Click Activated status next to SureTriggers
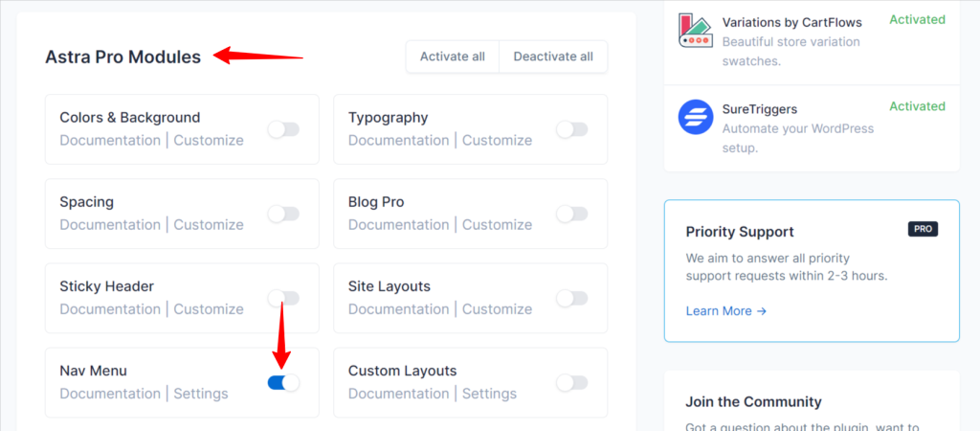 [x=918, y=106]
